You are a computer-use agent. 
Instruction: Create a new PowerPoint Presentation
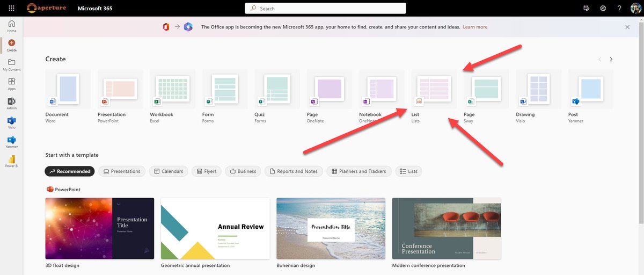pyautogui.click(x=120, y=96)
